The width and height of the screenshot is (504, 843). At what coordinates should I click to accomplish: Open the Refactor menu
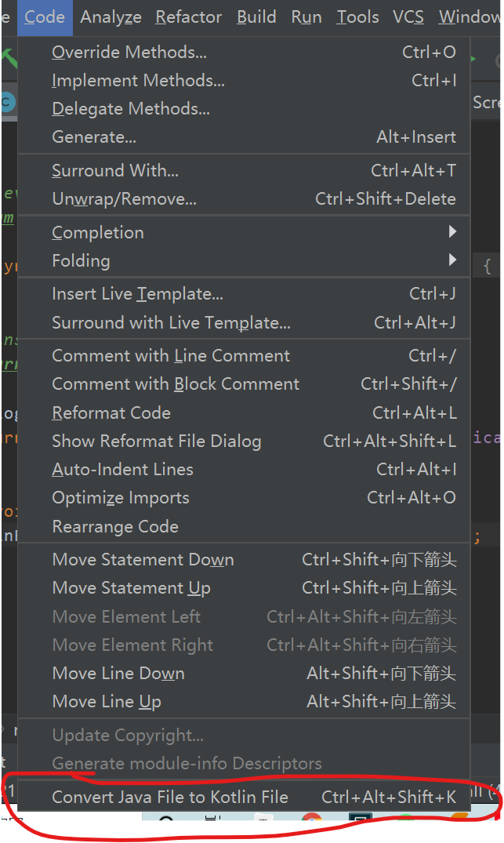pyautogui.click(x=188, y=17)
